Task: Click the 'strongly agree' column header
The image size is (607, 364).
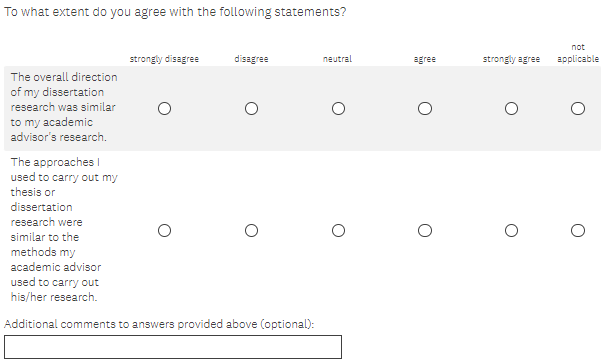Action: click(x=511, y=59)
